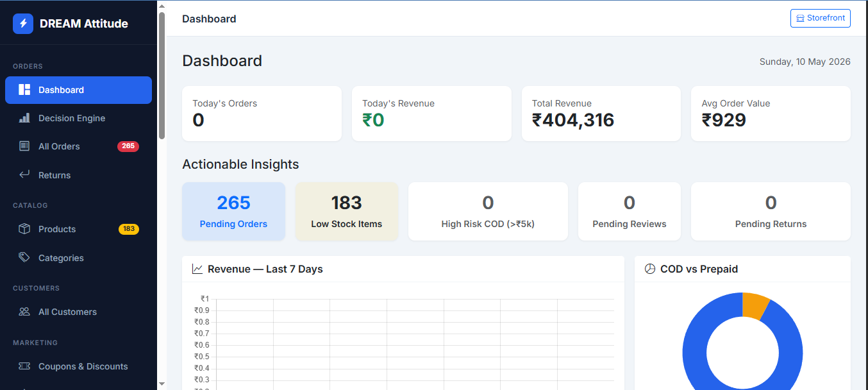Open Decision Engine in the sidebar
Screen dimensions: 868x390
click(x=78, y=118)
